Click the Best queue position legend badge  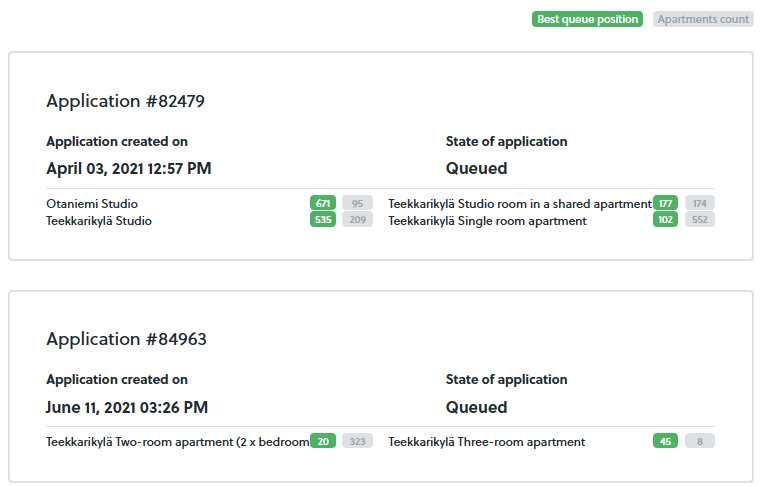click(x=587, y=19)
